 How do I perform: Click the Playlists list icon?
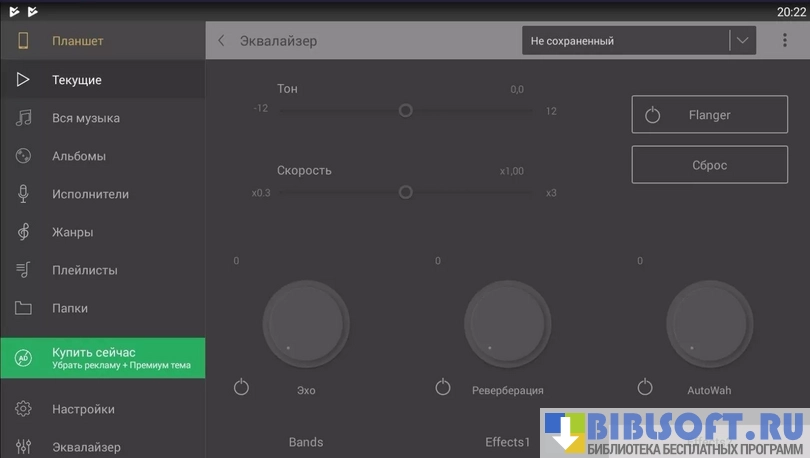tap(23, 270)
